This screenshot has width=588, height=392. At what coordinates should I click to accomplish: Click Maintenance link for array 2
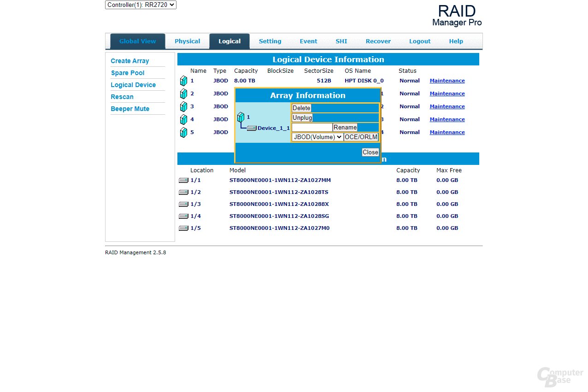pyautogui.click(x=447, y=94)
